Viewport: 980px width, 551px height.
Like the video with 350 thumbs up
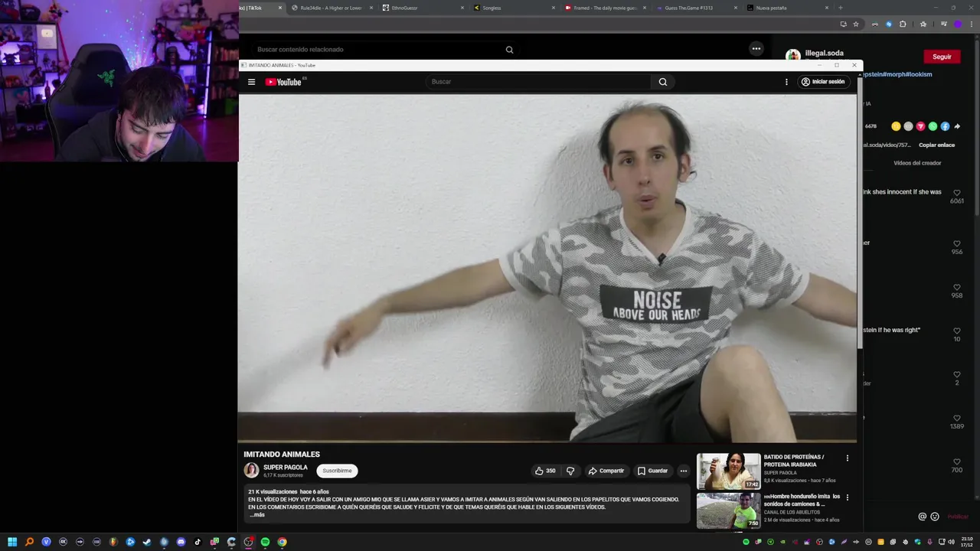545,471
